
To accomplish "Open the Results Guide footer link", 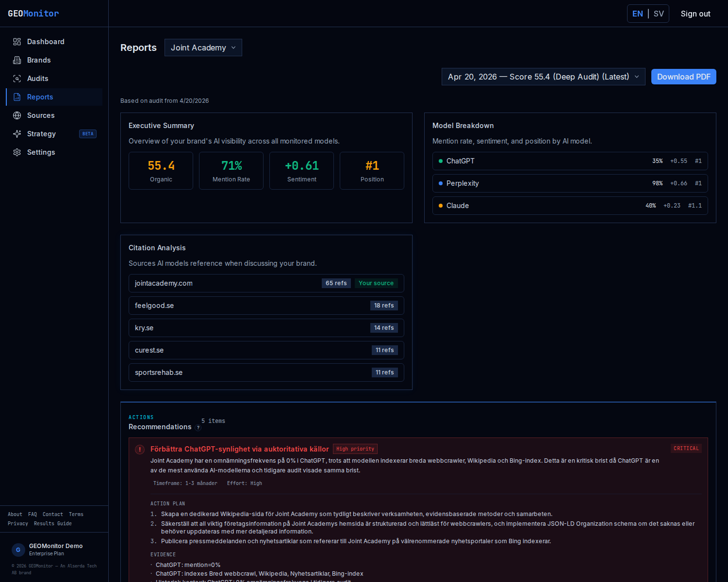I will (53, 523).
